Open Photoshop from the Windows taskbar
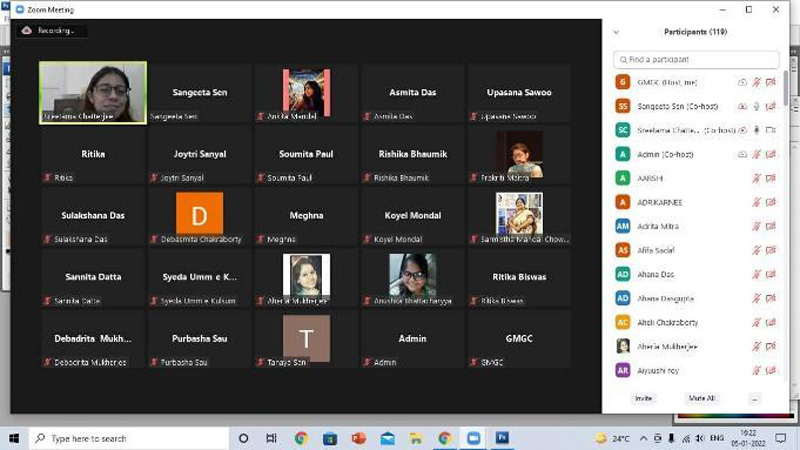 (502, 438)
